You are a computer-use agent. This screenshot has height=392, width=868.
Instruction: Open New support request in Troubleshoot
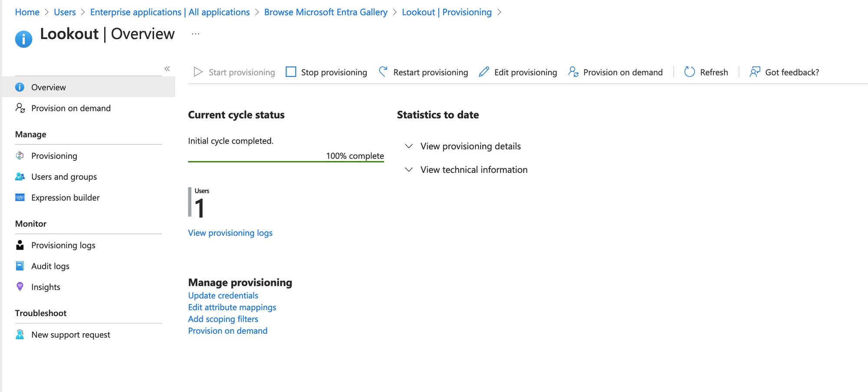70,334
